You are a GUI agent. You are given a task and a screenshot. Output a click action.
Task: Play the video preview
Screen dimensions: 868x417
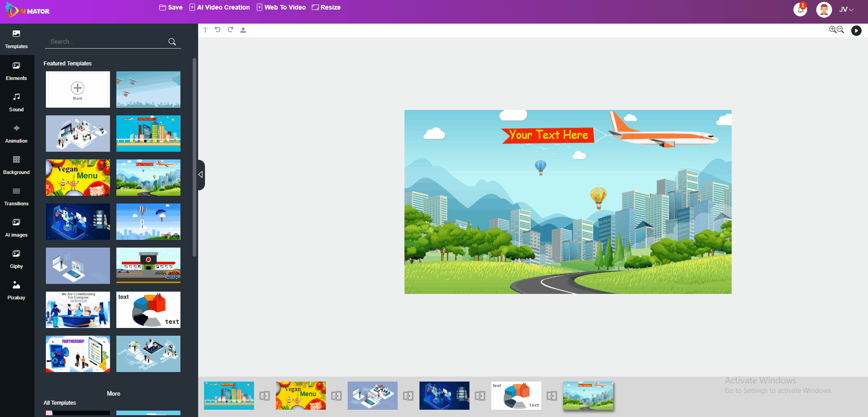click(856, 30)
